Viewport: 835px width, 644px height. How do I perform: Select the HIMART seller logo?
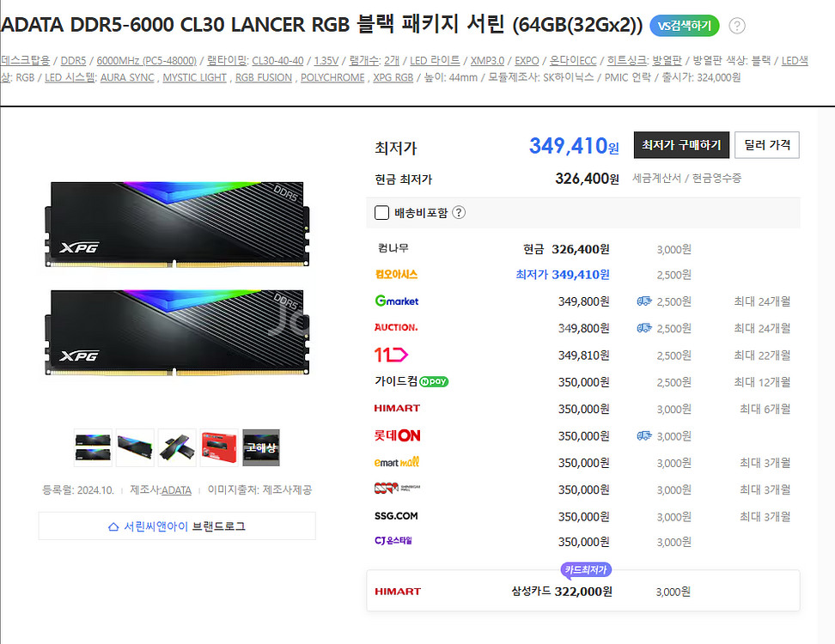397,408
